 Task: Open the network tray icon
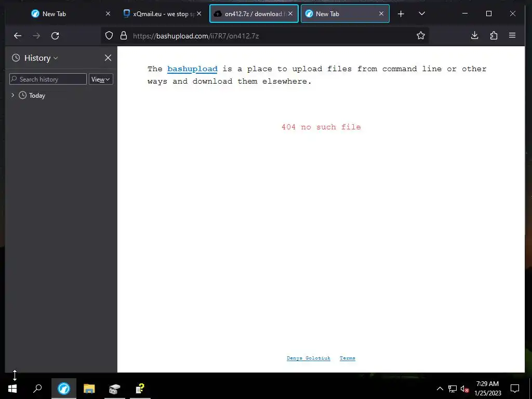coord(453,389)
